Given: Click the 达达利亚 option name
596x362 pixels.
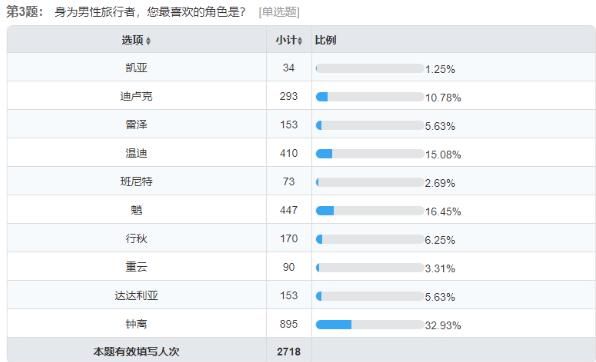Looking at the screenshot, I should pyautogui.click(x=136, y=295).
